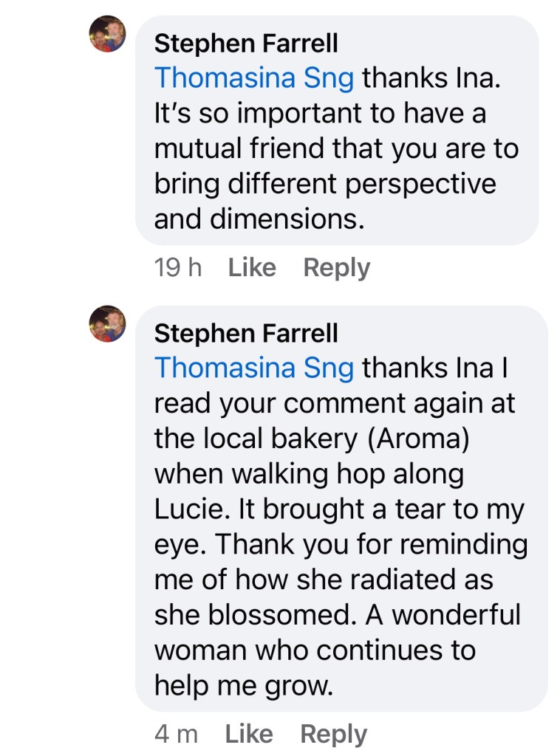Click the 4 m timestamp
This screenshot has width=560, height=756.
click(x=177, y=734)
